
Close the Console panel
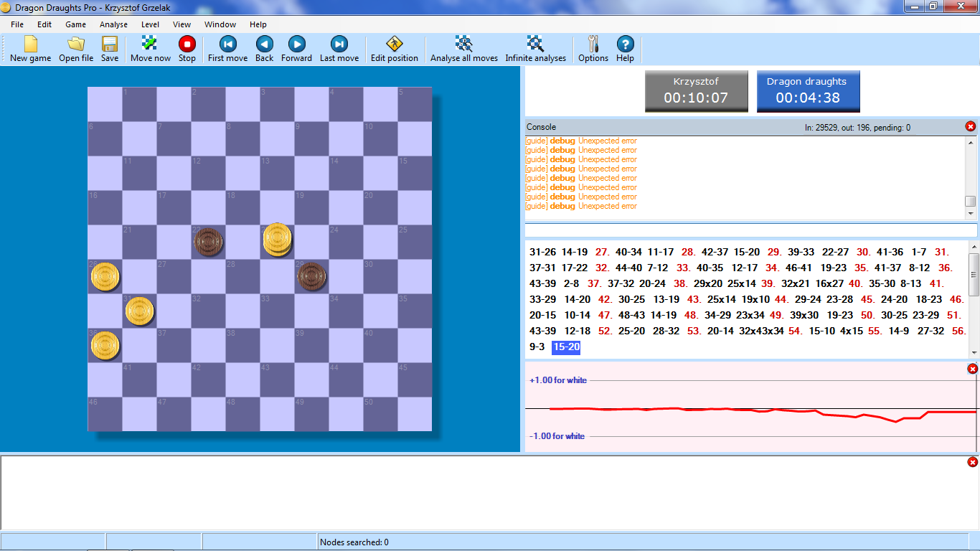click(x=971, y=126)
